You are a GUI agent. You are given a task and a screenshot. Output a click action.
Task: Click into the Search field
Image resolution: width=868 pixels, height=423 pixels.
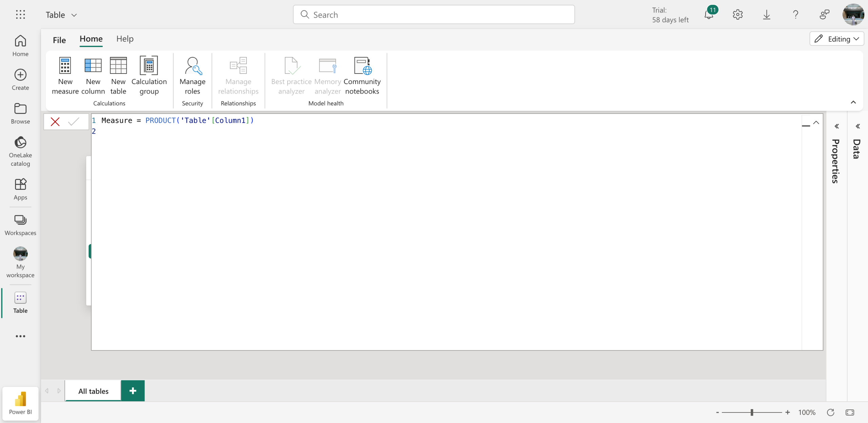coord(433,15)
